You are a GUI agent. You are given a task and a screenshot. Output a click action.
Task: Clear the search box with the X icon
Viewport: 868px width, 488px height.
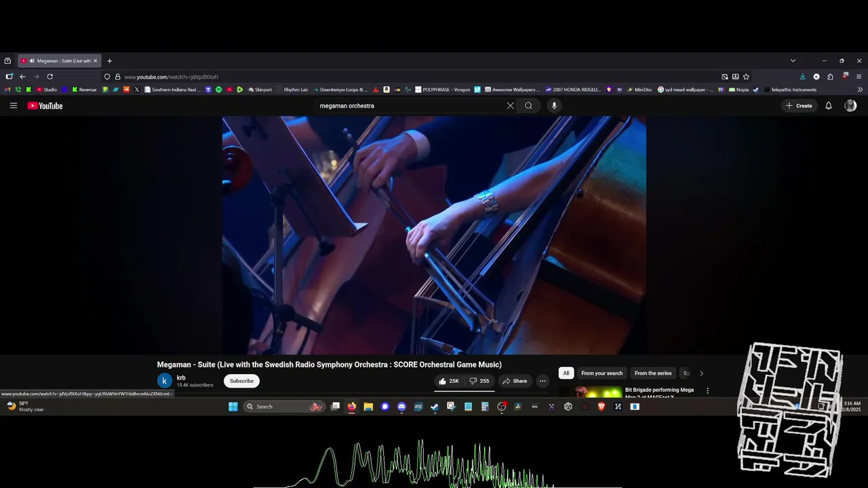tap(511, 106)
